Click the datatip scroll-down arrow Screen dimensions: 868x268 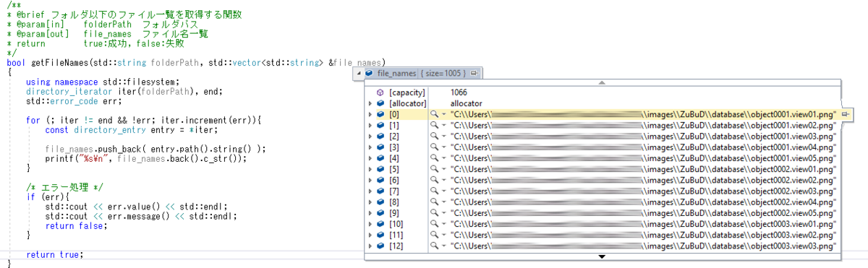pos(602,256)
